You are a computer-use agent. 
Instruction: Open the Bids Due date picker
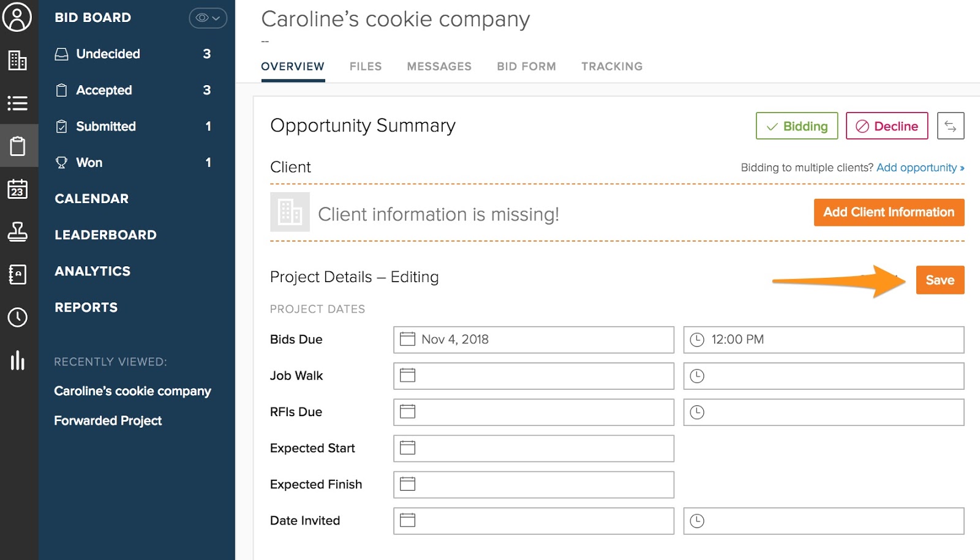pyautogui.click(x=533, y=340)
